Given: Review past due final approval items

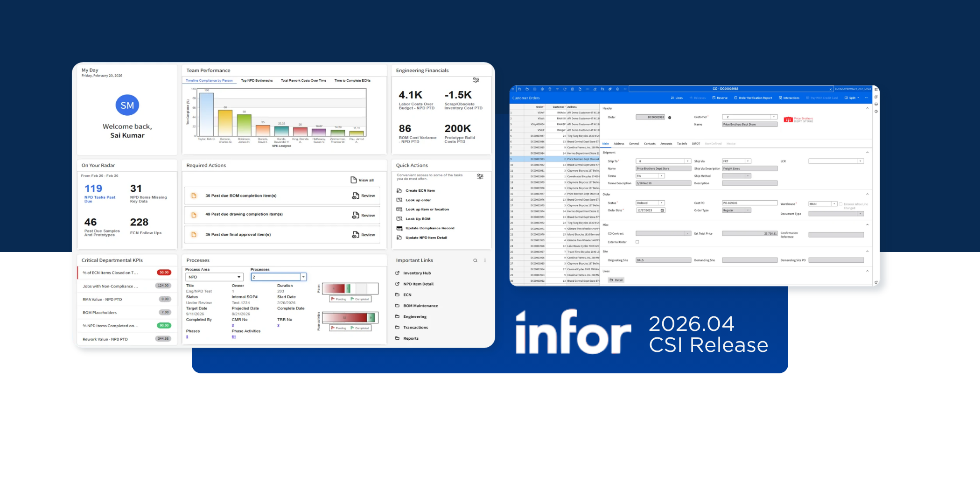Looking at the screenshot, I should (x=364, y=235).
